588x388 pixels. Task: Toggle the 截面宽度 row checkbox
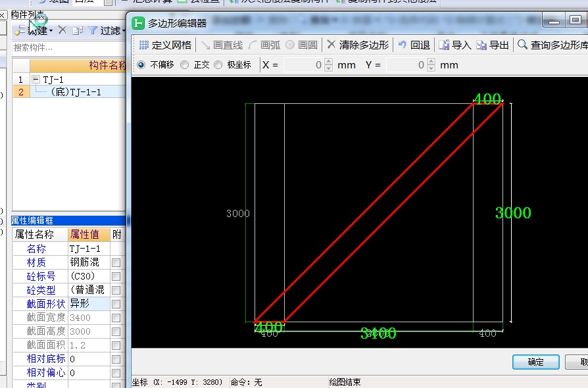coord(116,318)
